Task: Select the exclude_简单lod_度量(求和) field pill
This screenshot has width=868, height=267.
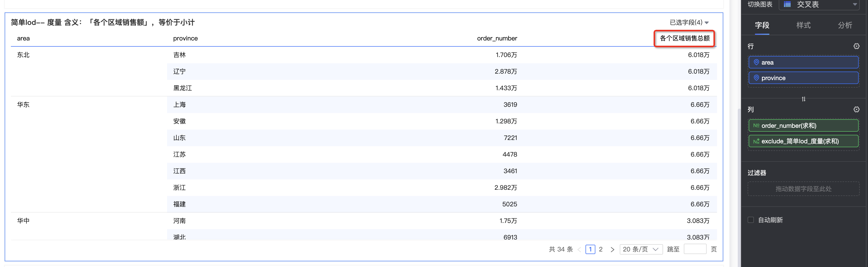Action: coord(803,141)
